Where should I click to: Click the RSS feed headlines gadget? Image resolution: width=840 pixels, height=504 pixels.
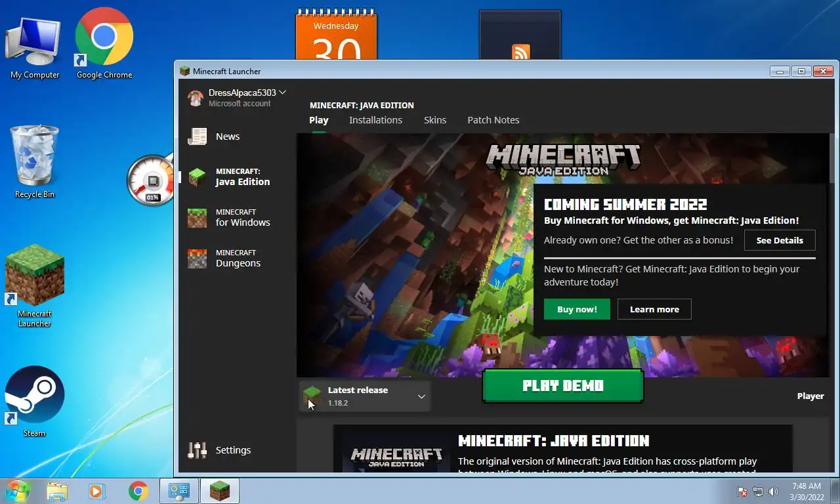coord(520,35)
